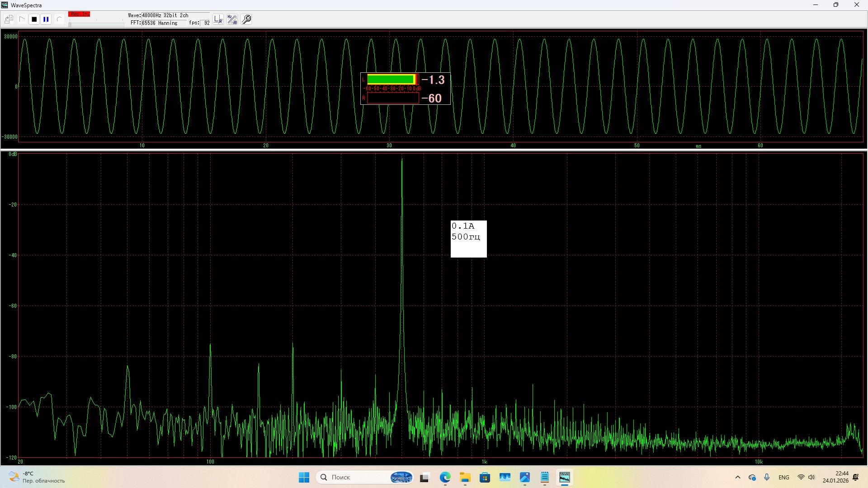Screen dimensions: 868x488
Task: Open the wrench settings icon
Action: point(247,19)
